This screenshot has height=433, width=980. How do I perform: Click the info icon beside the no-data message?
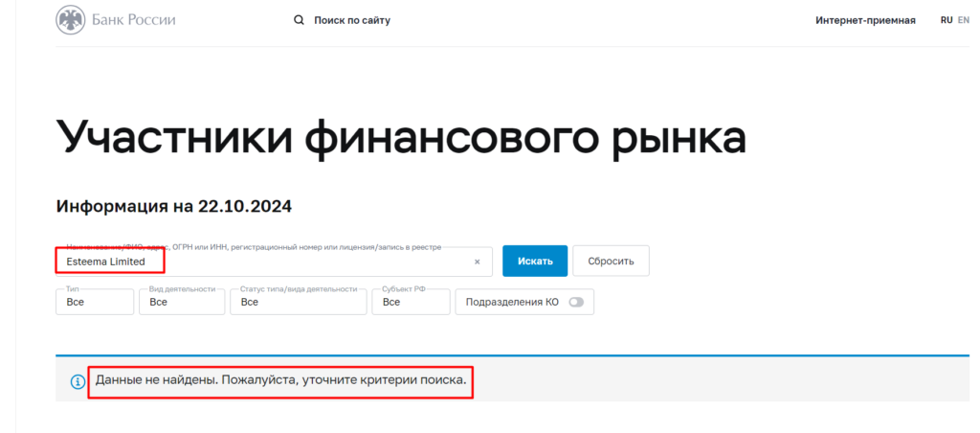[x=78, y=381]
